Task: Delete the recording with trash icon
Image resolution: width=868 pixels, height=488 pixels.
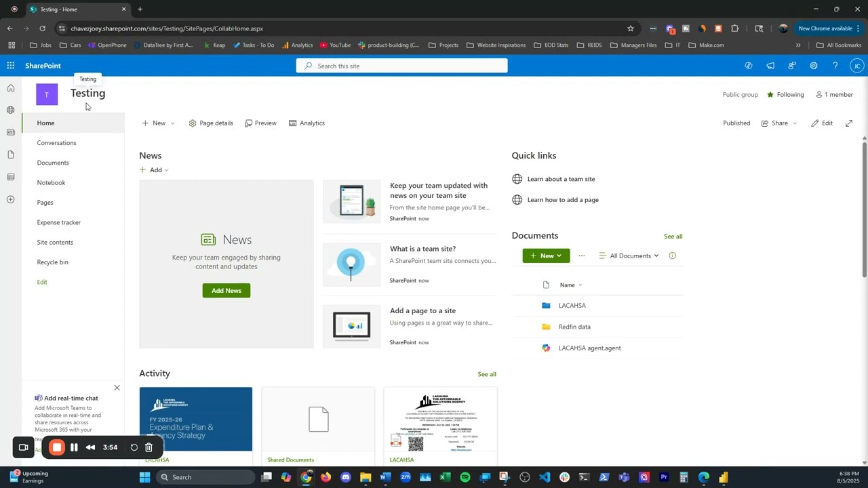Action: click(x=149, y=447)
